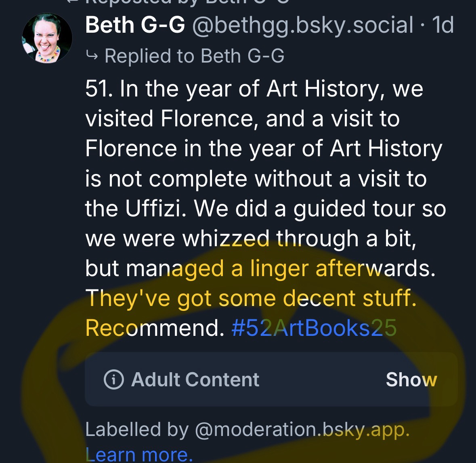
Task: Click "They've got some decent stuff." sentence
Action: [250, 298]
